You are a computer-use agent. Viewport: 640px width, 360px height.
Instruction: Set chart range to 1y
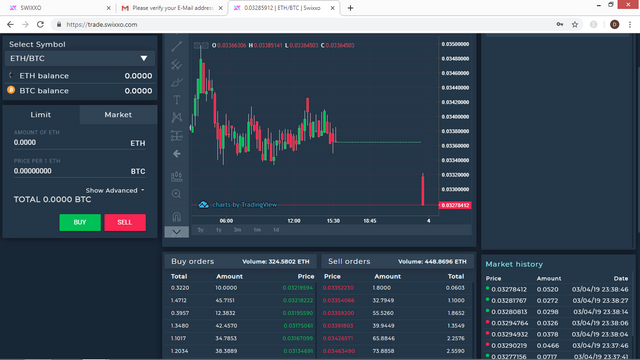coord(218,230)
